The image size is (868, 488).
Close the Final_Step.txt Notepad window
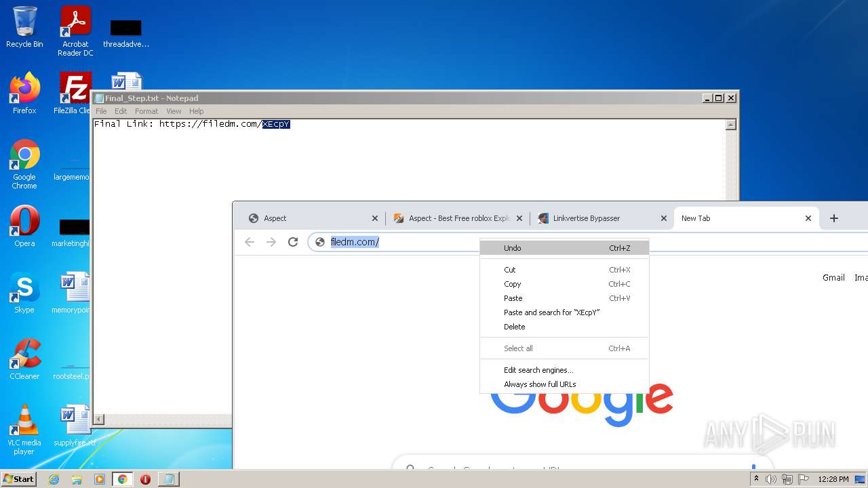click(x=731, y=98)
